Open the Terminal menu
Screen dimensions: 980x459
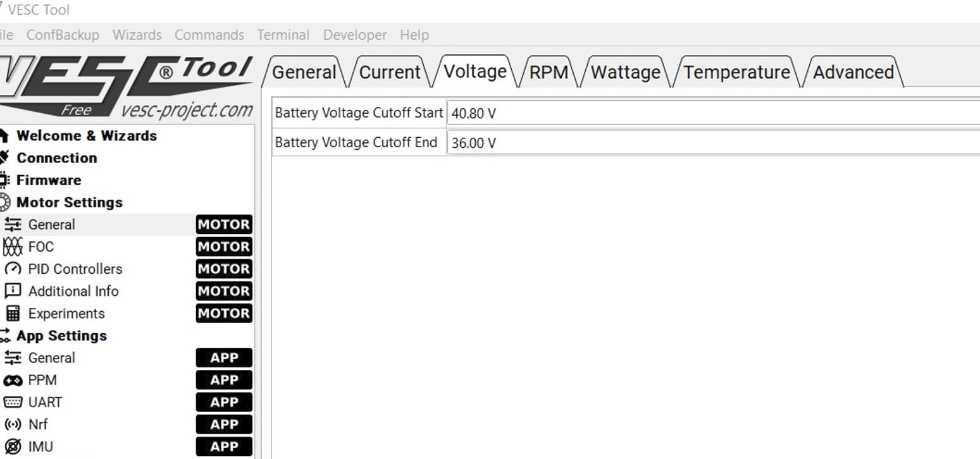click(283, 35)
